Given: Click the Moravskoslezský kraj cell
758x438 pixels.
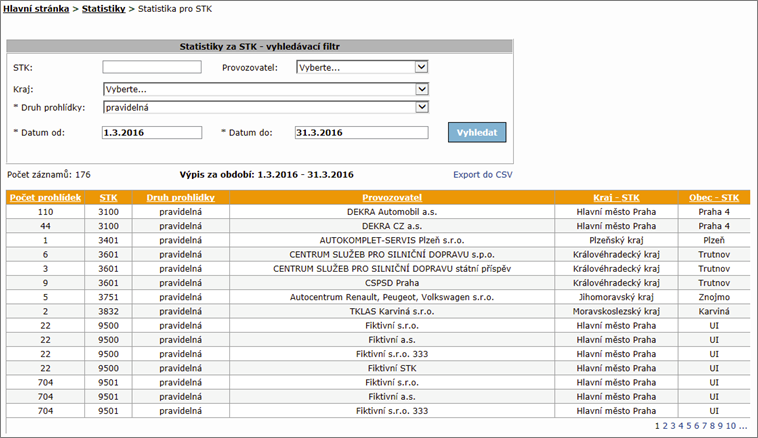Looking at the screenshot, I should [616, 311].
